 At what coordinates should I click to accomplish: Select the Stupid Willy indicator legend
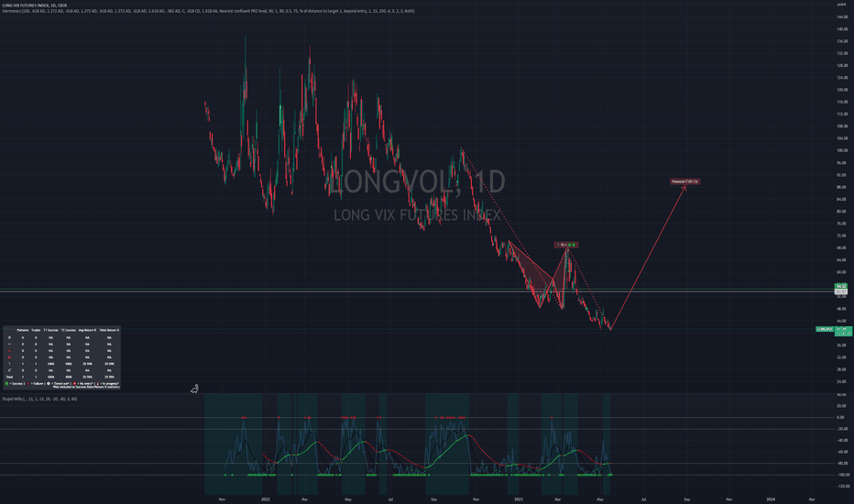pos(39,399)
